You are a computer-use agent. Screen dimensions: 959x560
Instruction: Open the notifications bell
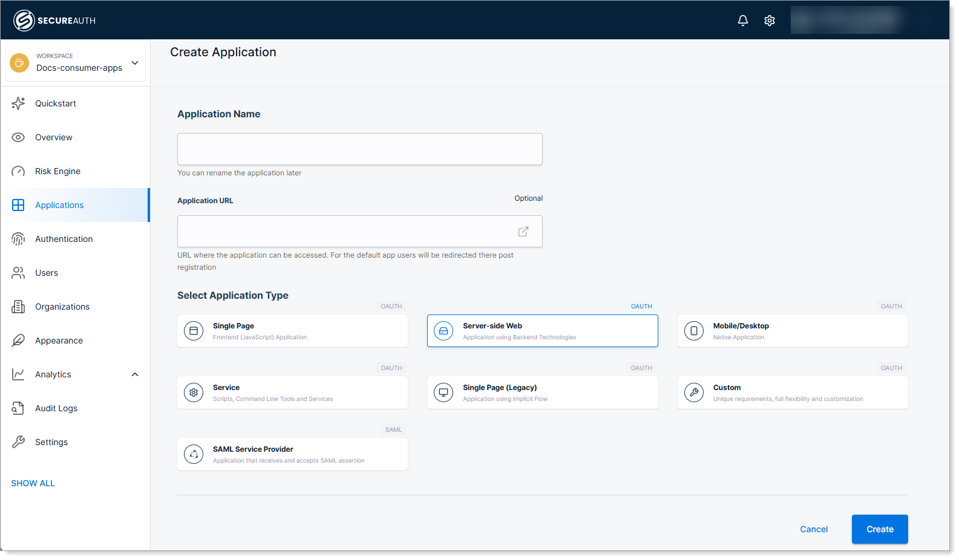tap(743, 21)
